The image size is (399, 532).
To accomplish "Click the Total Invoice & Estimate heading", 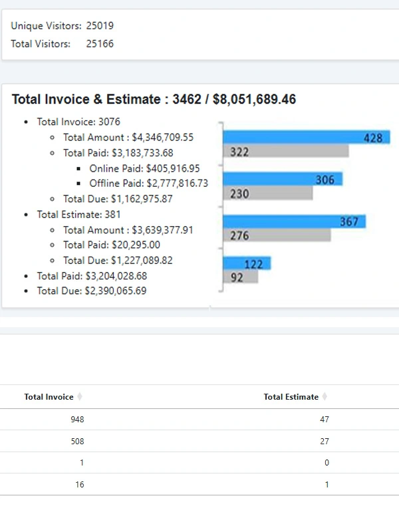I will tap(154, 100).
